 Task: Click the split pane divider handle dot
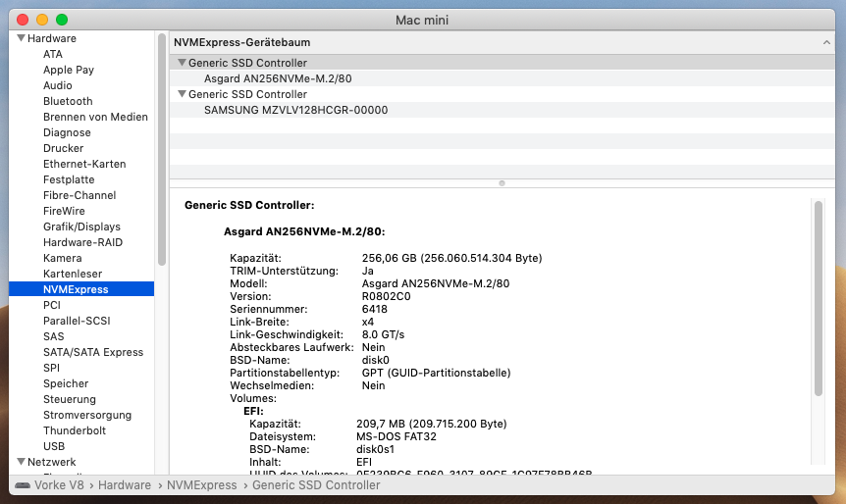click(502, 183)
